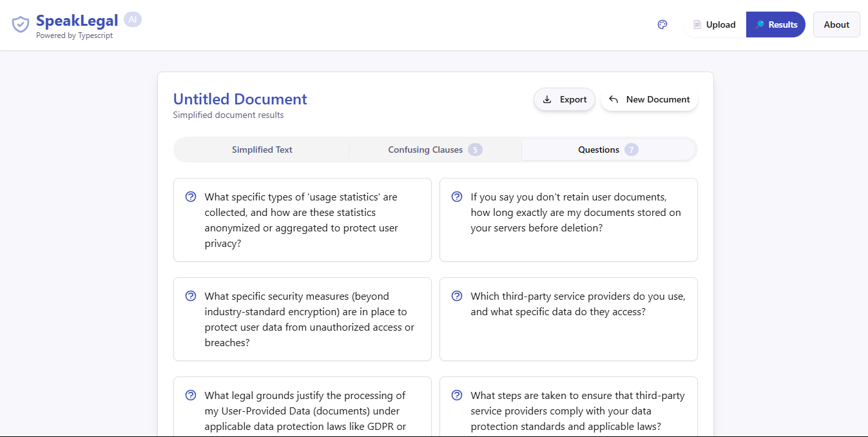This screenshot has width=868, height=437.
Task: Click the question card about third-party data access
Action: tap(568, 319)
